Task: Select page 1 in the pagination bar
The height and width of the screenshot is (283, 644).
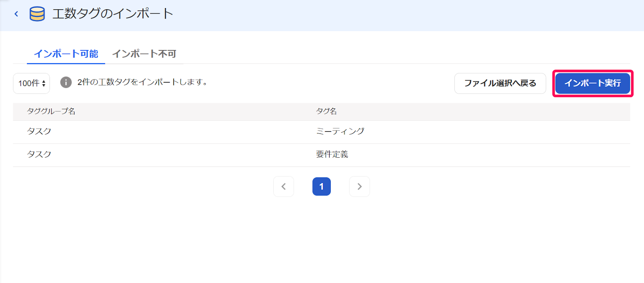Action: click(x=322, y=186)
